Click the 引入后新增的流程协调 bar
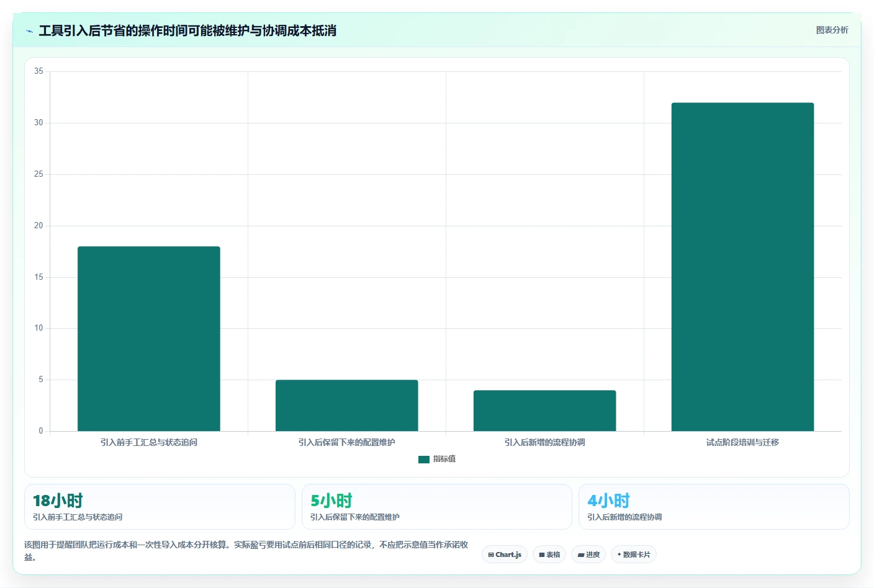The image size is (874, 588). coord(544,411)
